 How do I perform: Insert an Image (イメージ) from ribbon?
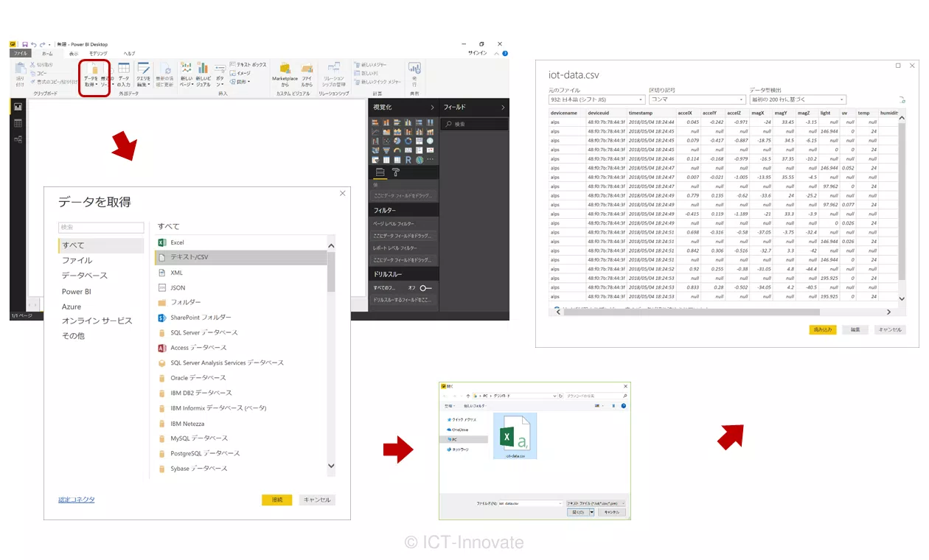[240, 73]
